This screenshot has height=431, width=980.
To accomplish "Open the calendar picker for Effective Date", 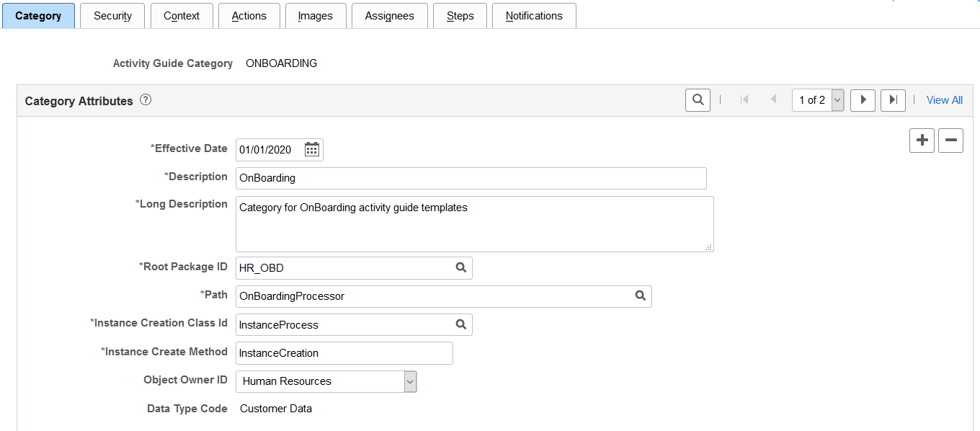I will [312, 149].
